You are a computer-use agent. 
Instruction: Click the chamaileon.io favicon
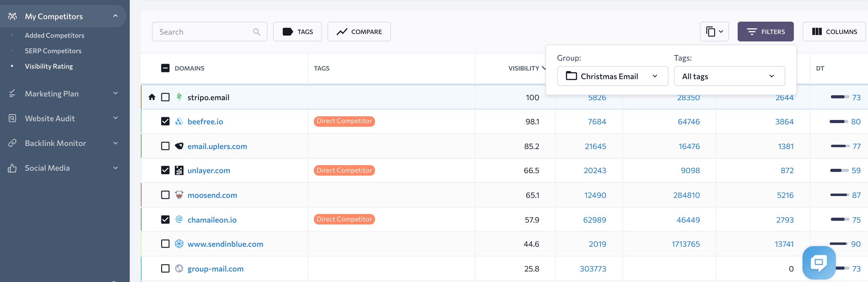(x=179, y=219)
